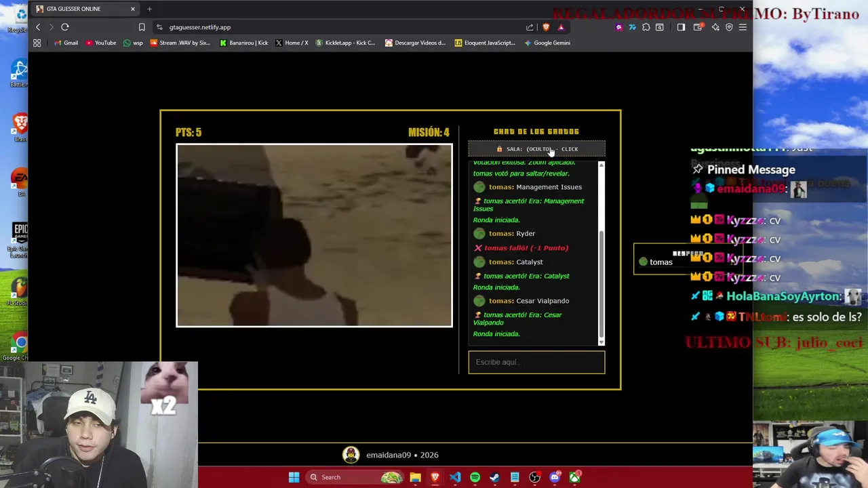Open the browser hamburger menu

(743, 27)
